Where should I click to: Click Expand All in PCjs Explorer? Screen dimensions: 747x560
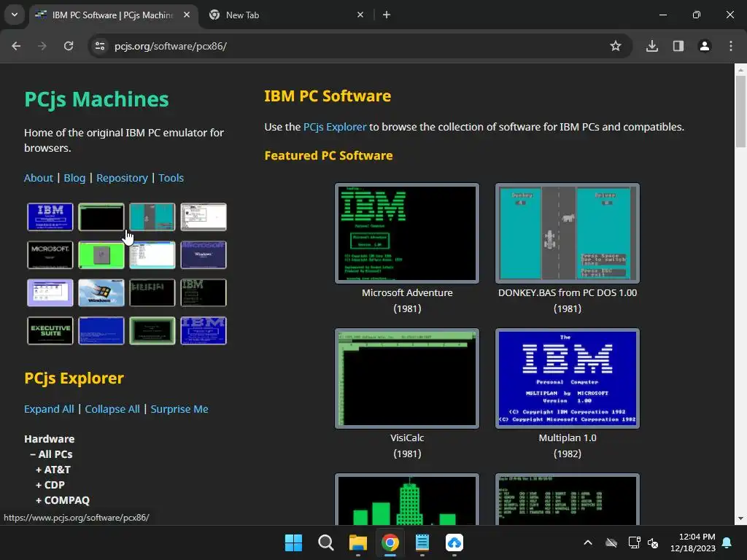[49, 409]
